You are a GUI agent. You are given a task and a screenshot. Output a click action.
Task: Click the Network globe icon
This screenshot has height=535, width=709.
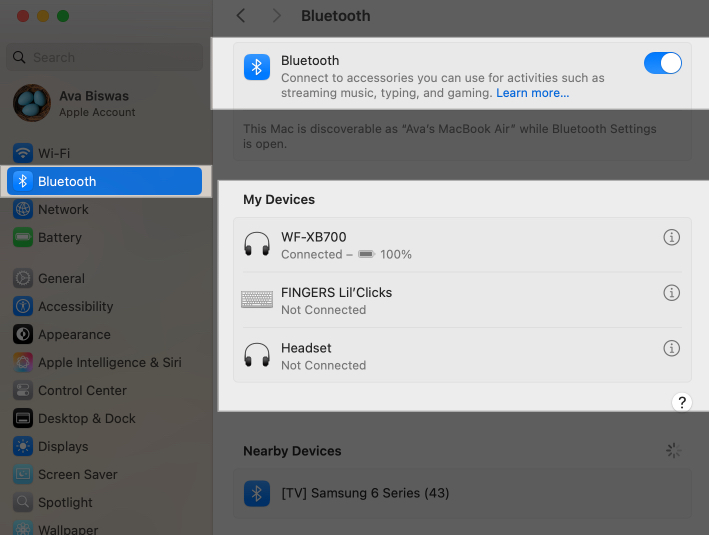click(x=23, y=209)
